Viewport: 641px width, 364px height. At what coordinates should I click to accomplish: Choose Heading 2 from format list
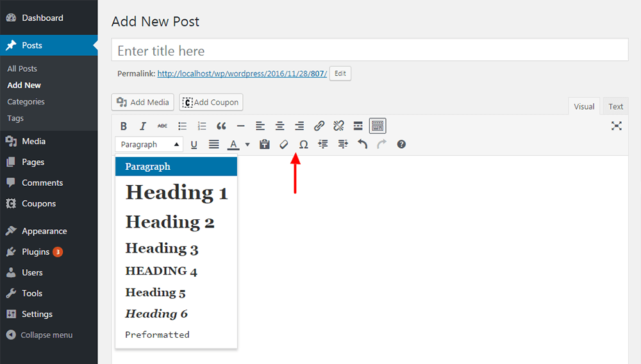point(170,222)
